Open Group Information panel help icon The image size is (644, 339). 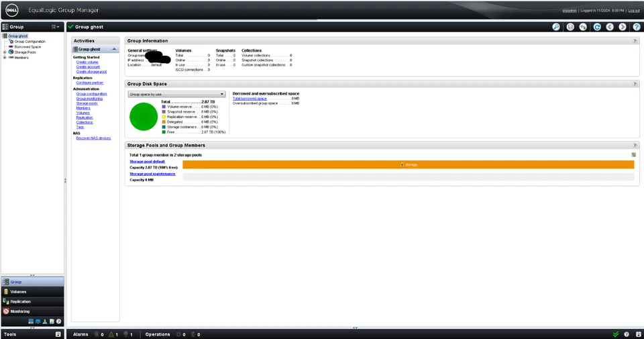click(x=635, y=41)
